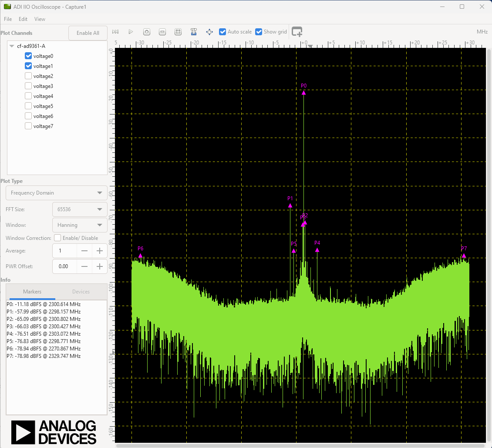Viewport: 492px width, 448px height.
Task: Select the P1 -57.99 dBFS row
Action: tap(44, 312)
